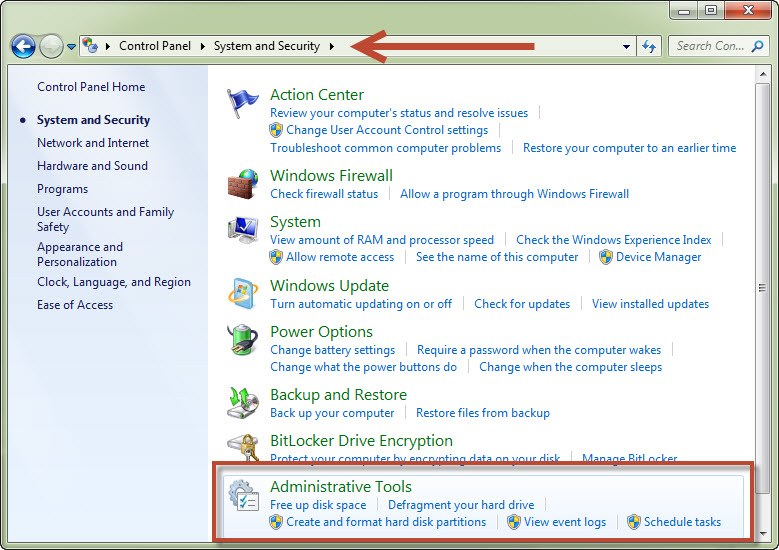
Task: Open Hardware and Sound category
Action: click(92, 165)
